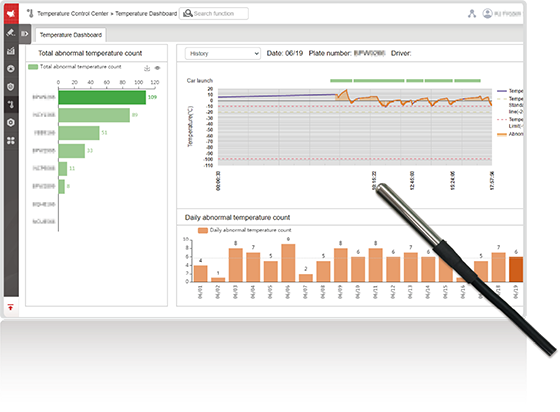
Task: Toggle the red dashed Temperature Limit legend
Action: point(510,122)
